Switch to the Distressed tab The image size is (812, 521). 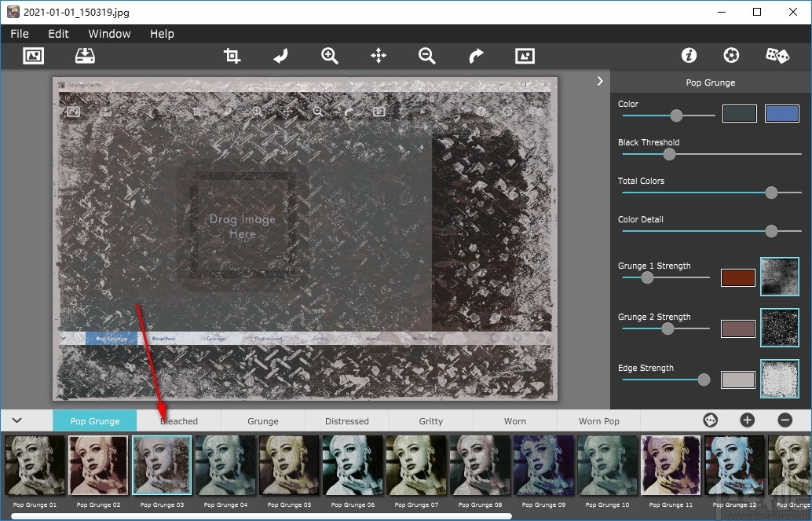pyautogui.click(x=346, y=421)
